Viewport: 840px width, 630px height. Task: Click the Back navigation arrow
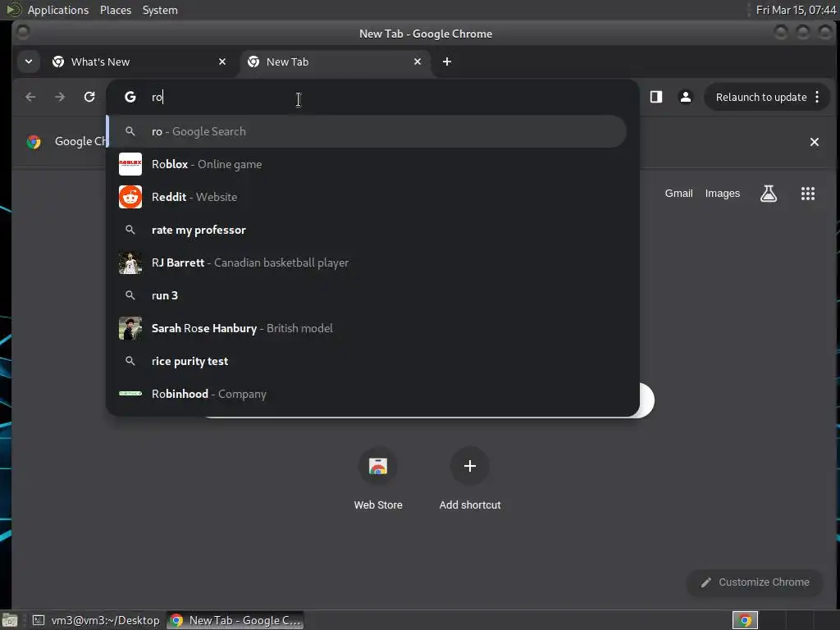pos(30,97)
